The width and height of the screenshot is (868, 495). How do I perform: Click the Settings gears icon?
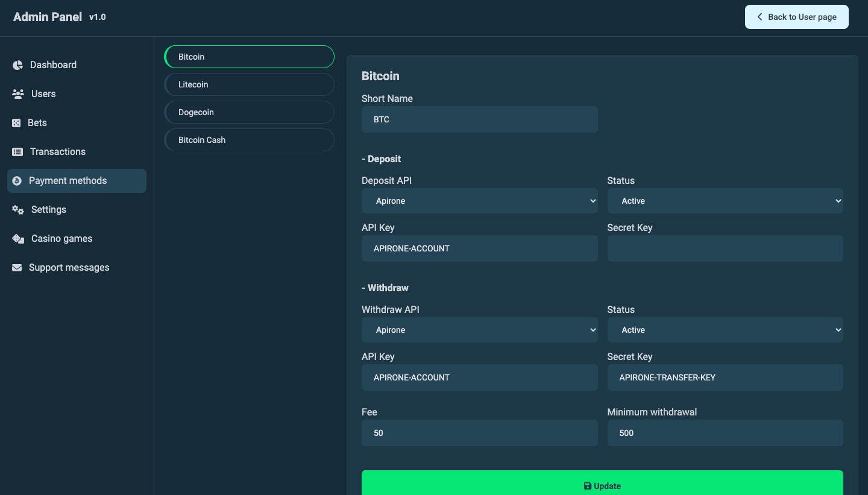point(17,209)
